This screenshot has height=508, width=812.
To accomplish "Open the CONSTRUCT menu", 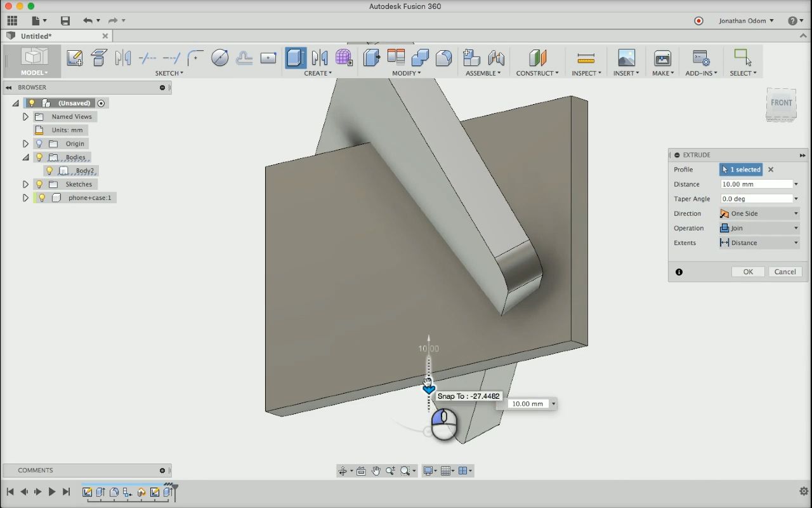I will click(537, 73).
